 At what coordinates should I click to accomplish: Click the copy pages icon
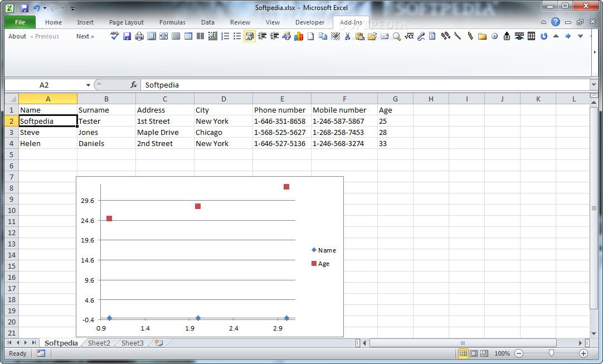coord(323,36)
